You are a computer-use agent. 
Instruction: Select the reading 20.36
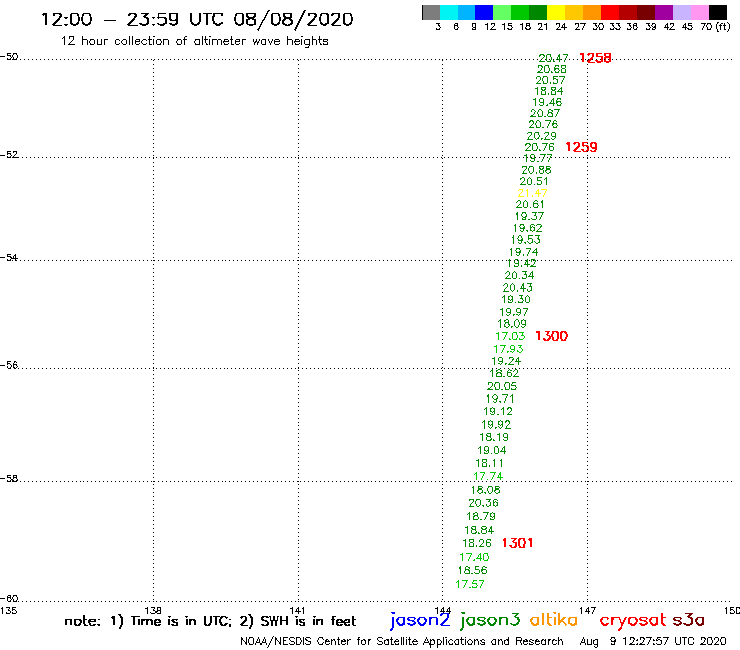(x=483, y=503)
